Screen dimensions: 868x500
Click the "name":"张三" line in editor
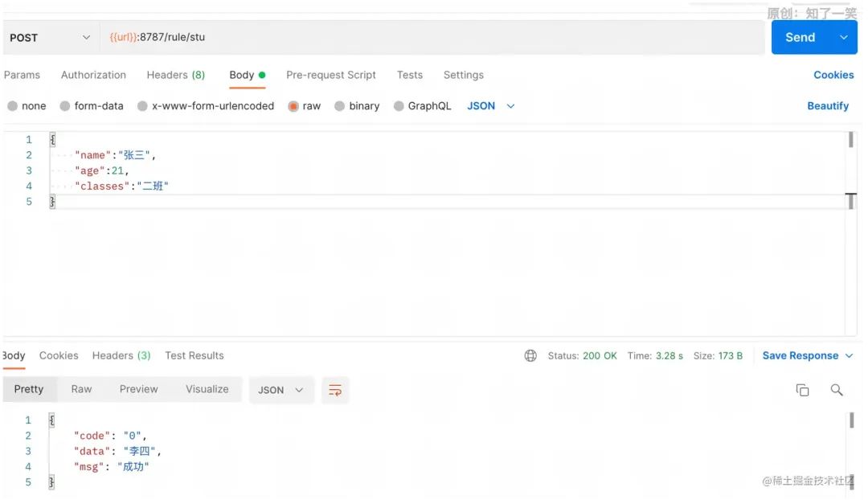coord(115,155)
